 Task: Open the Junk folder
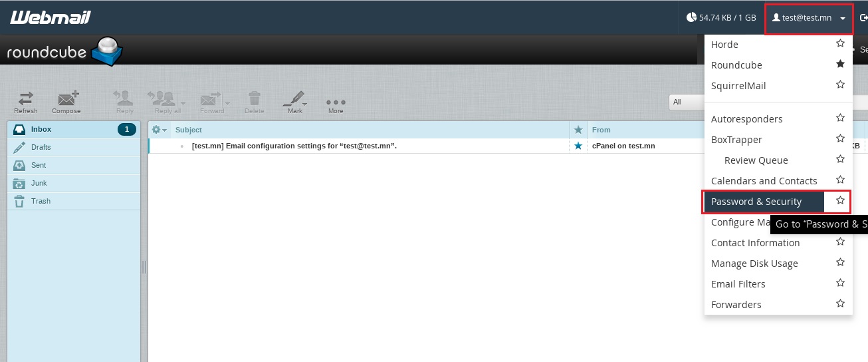click(x=74, y=184)
